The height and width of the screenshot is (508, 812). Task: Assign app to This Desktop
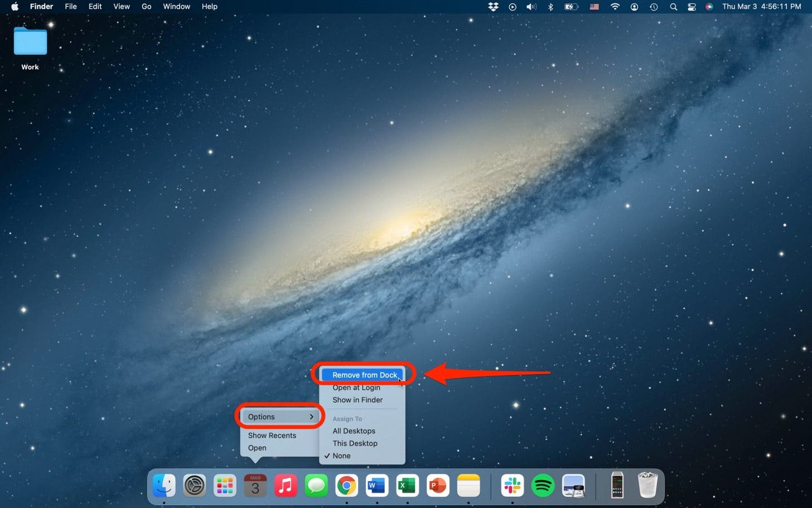(x=355, y=443)
